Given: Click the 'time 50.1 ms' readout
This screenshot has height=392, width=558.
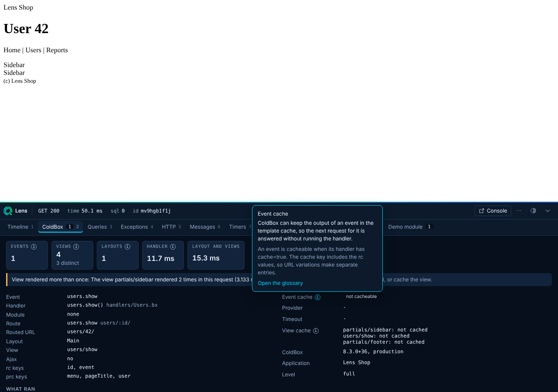Looking at the screenshot, I should pos(85,211).
